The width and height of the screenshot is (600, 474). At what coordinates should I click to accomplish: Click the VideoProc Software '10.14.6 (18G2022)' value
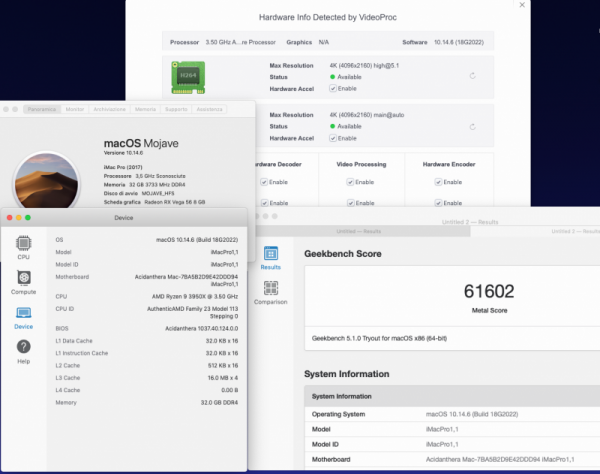pos(459,42)
